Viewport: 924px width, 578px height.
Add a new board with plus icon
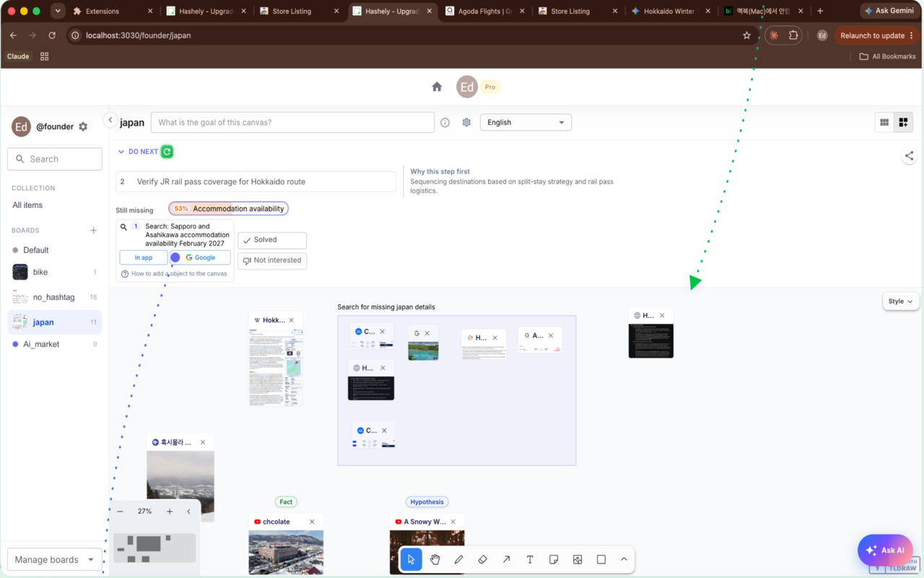[93, 230]
